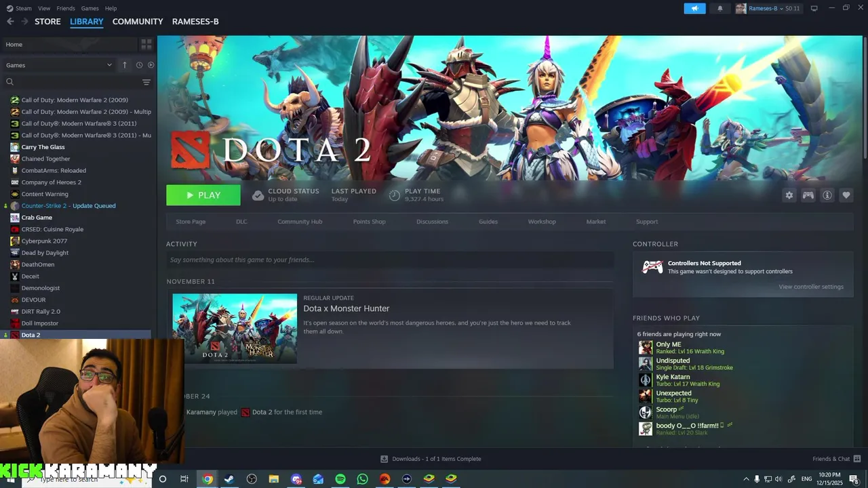Switch to Big Picture mode monitor icon

[814, 8]
